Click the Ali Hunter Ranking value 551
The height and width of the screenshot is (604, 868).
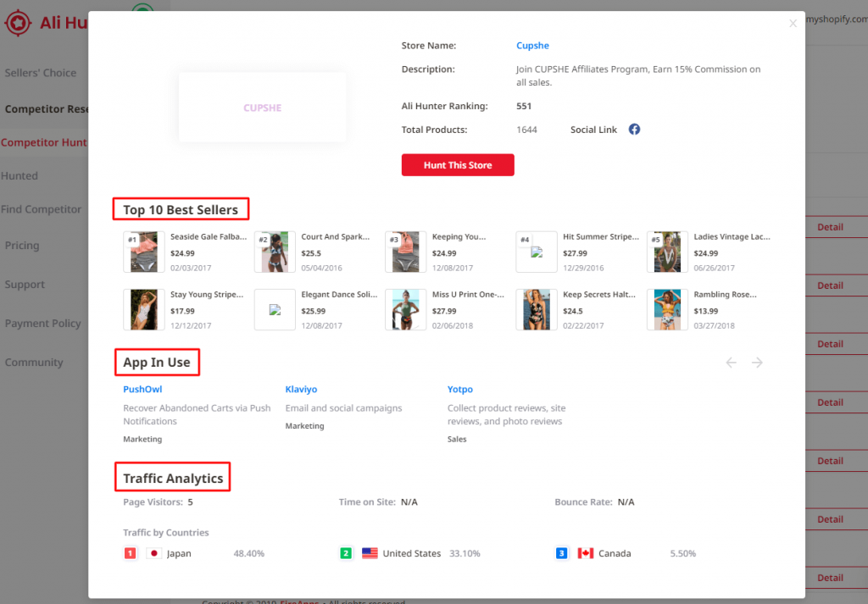coord(524,106)
